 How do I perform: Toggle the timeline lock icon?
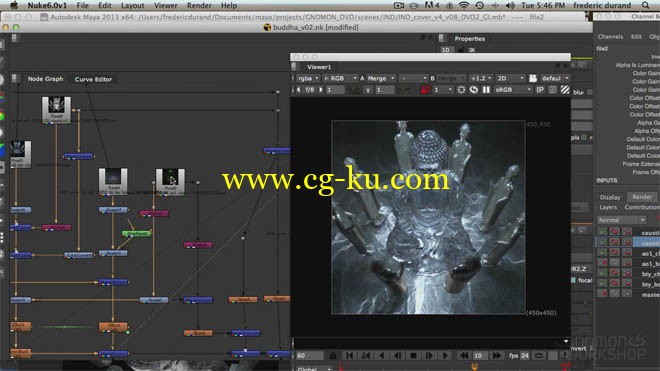click(x=333, y=356)
